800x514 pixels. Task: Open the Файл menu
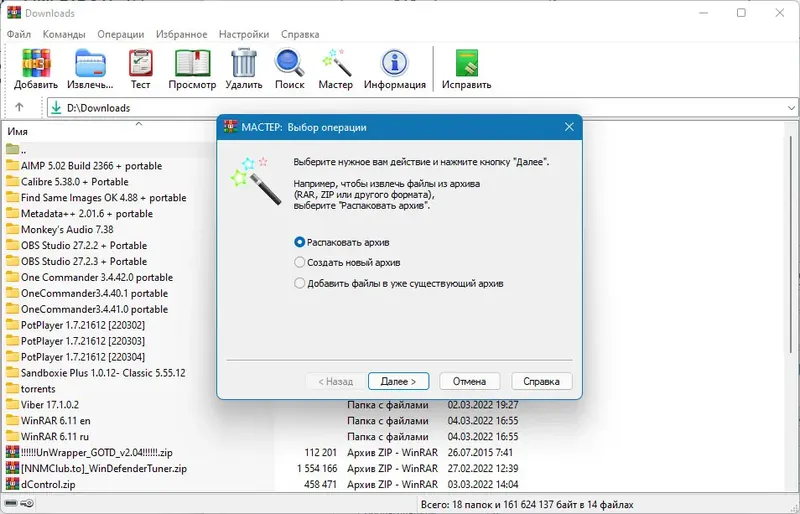[x=19, y=34]
